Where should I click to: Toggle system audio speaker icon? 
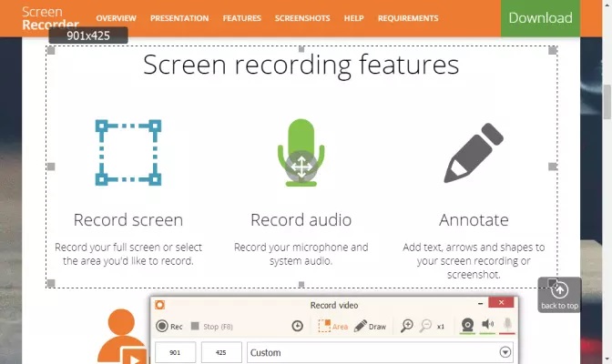tap(487, 326)
